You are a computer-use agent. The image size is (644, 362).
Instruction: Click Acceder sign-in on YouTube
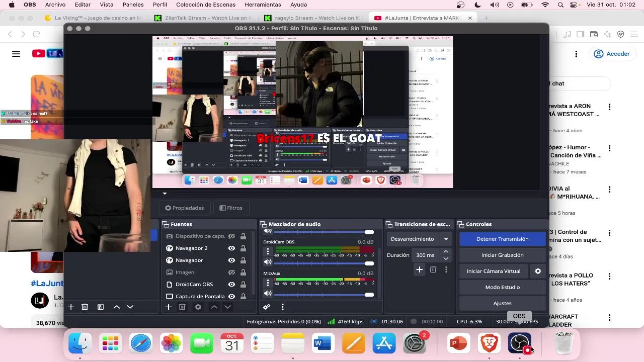click(612, 54)
